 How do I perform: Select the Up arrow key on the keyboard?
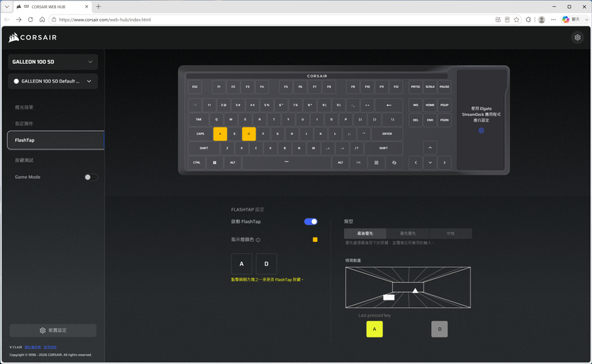click(x=430, y=147)
